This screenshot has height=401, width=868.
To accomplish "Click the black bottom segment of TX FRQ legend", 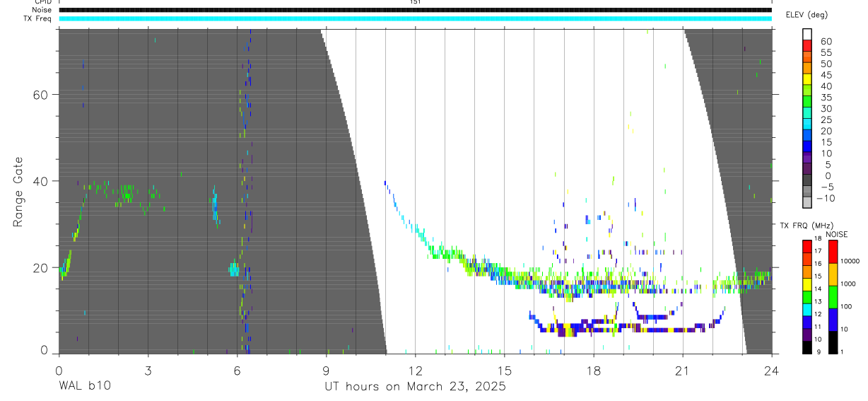I will (x=807, y=347).
